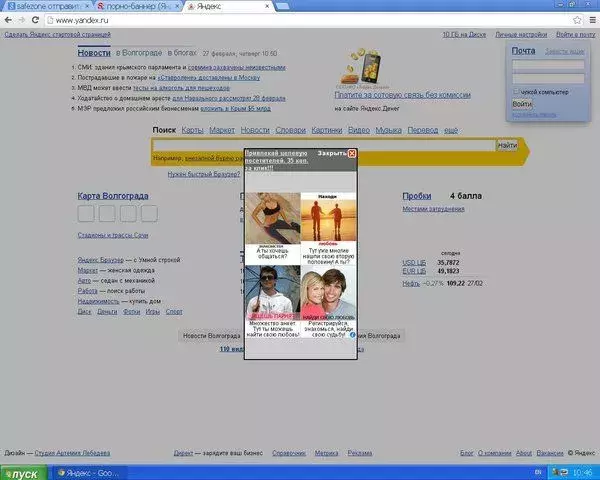Select the Яндекс browser tab
The image size is (600, 480).
(230, 7)
